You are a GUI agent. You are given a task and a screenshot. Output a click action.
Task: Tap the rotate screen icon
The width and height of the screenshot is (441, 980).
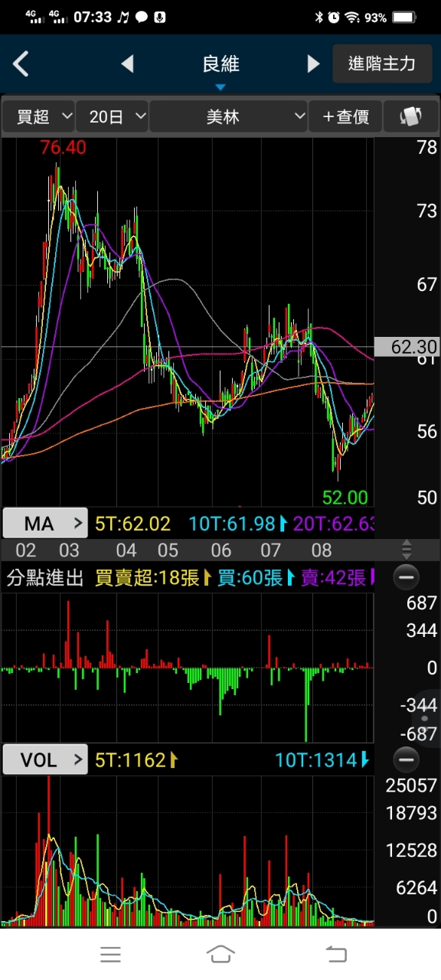point(411,116)
